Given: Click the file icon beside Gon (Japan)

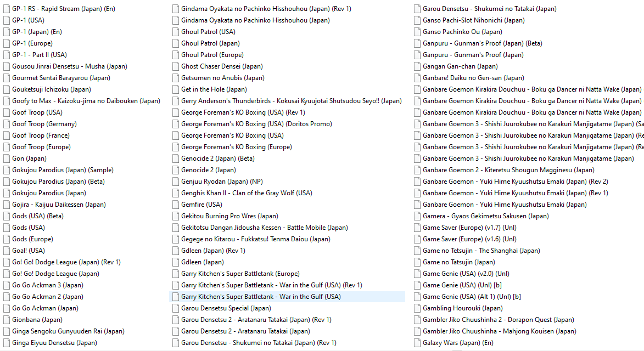Looking at the screenshot, I should pyautogui.click(x=7, y=158).
